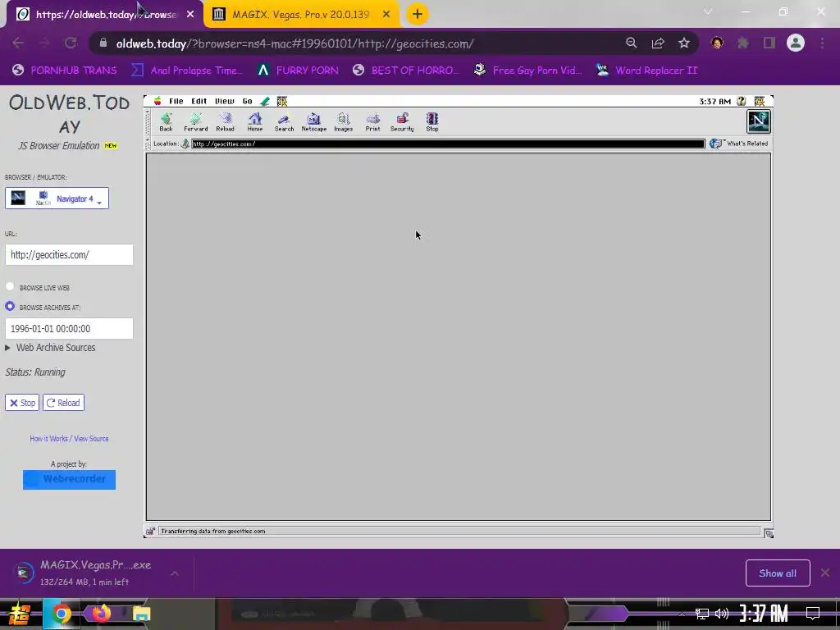Open the Navigator 4 browser dropdown
Screen dimensions: 840x630
57,199
